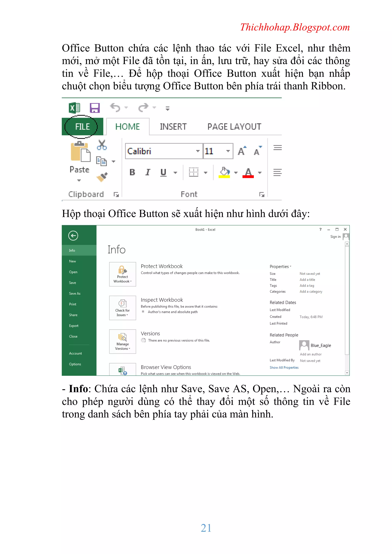Click the Manage Versions button

(123, 342)
